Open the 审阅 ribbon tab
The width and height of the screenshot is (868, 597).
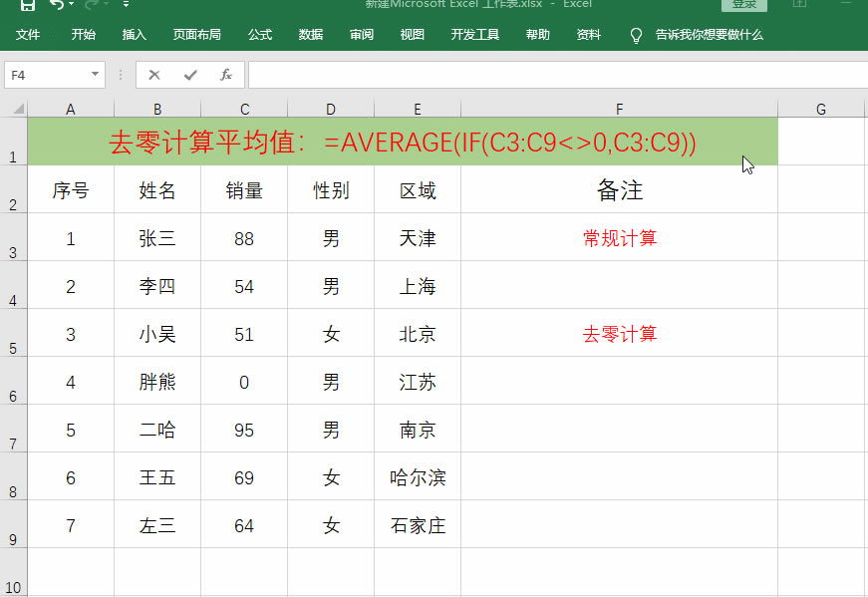click(362, 34)
